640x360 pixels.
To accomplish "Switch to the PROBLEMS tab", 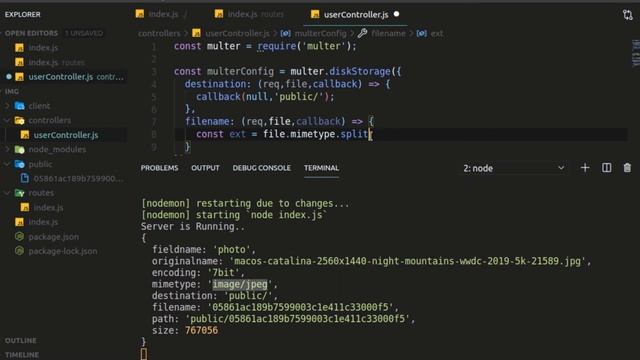I will (159, 168).
